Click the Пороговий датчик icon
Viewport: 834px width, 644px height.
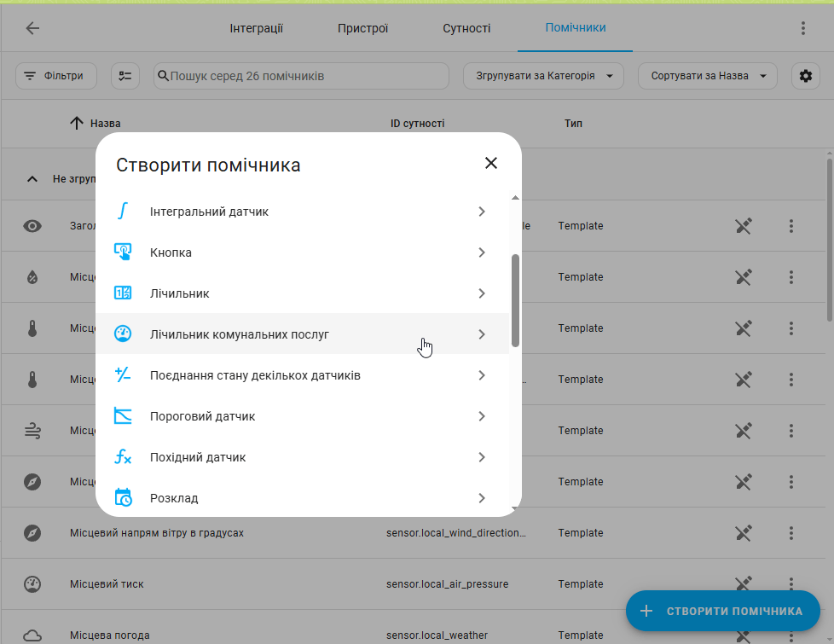[123, 415]
